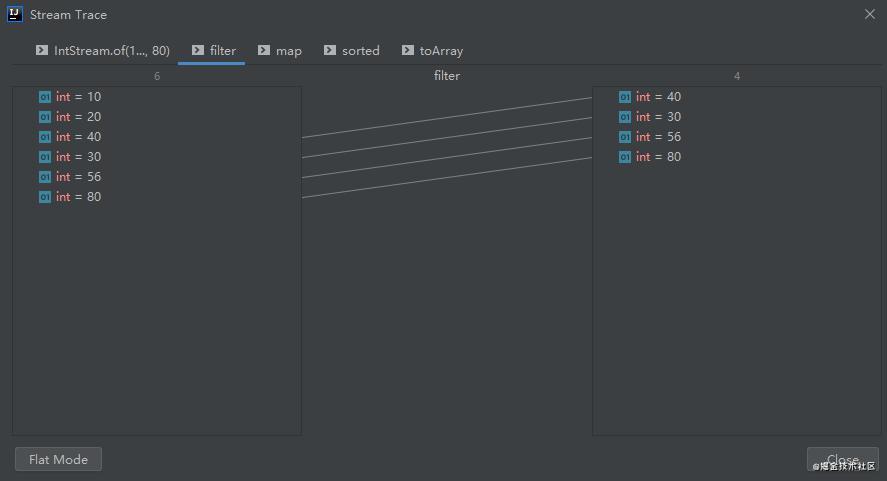Click the arrow icon on IntStream.of tab

pyautogui.click(x=42, y=50)
